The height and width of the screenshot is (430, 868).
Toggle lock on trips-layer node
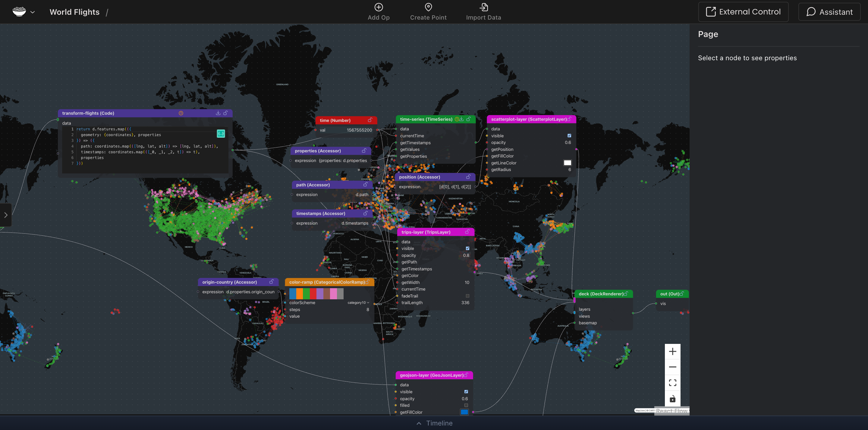[x=467, y=232]
